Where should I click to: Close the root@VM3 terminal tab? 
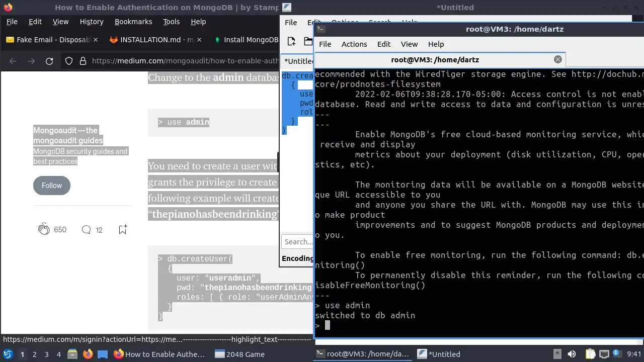click(557, 59)
